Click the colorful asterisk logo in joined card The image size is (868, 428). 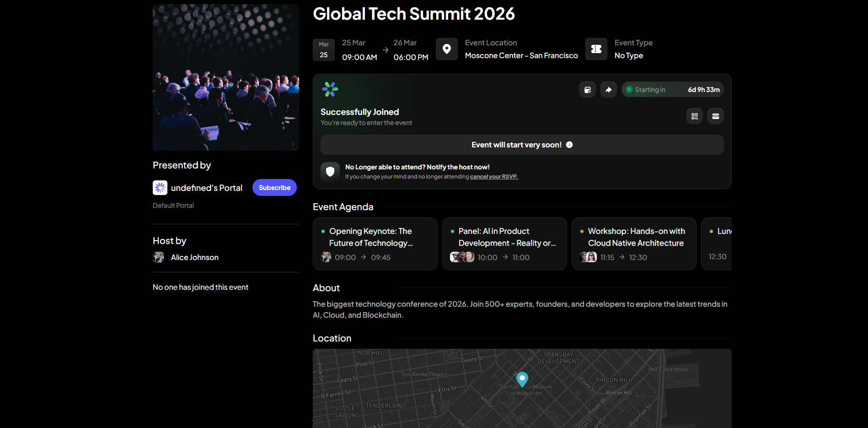coord(330,89)
